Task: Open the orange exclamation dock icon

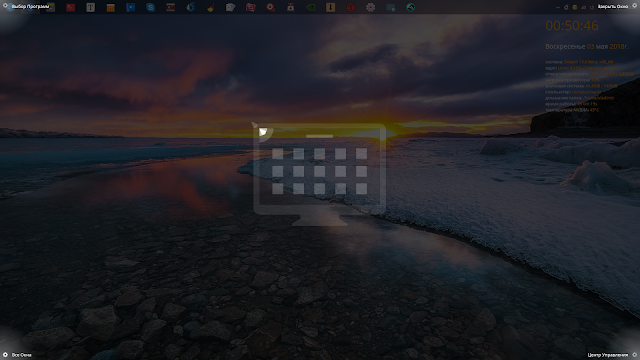Action: pyautogui.click(x=331, y=7)
